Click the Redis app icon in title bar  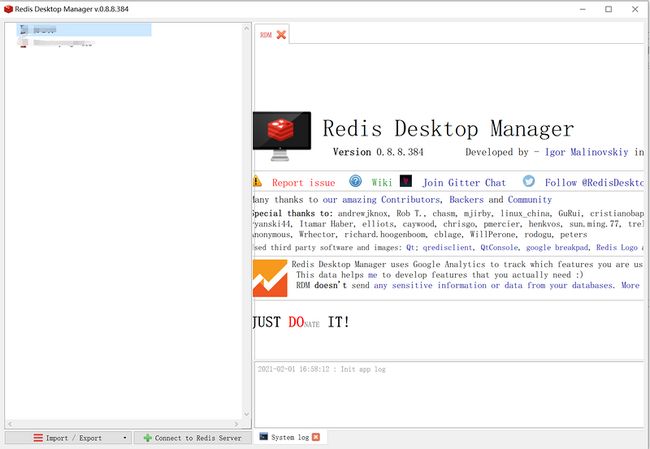coord(8,9)
